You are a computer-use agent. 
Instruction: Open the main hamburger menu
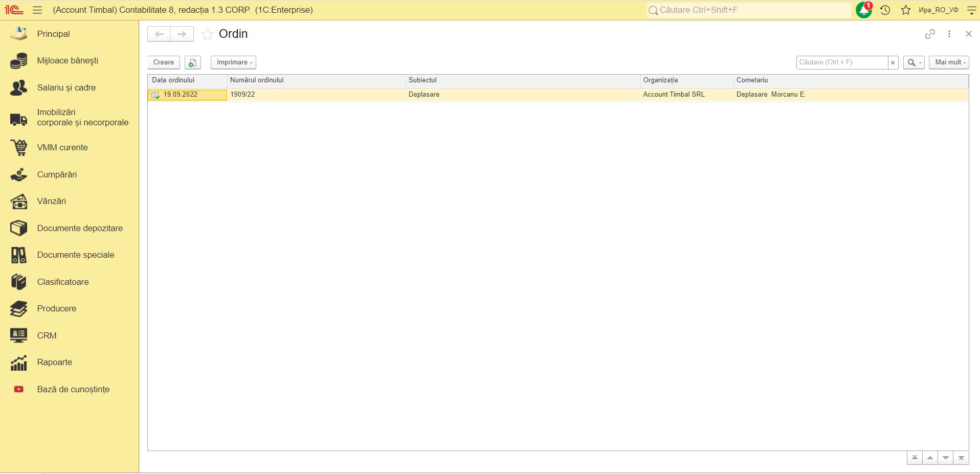tap(37, 10)
